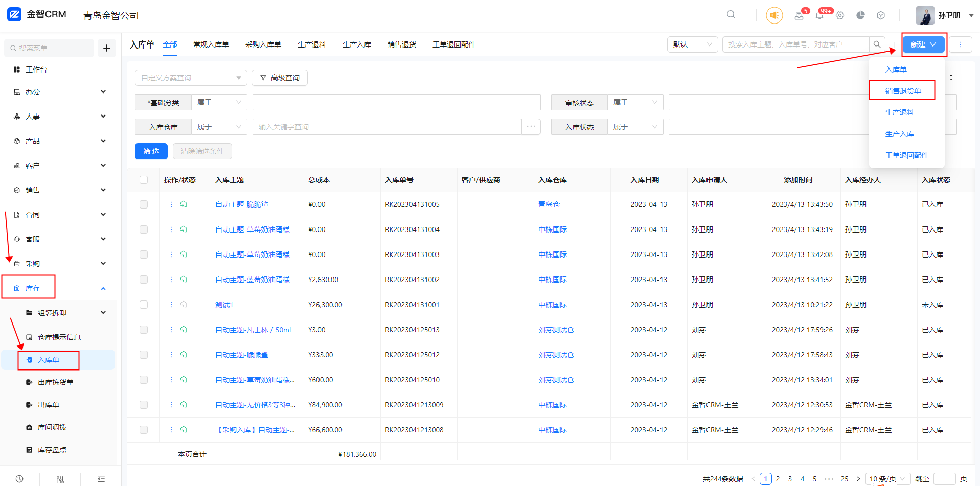The width and height of the screenshot is (980, 486).
Task: Switch to the 常规入库单 tab
Action: click(211, 44)
